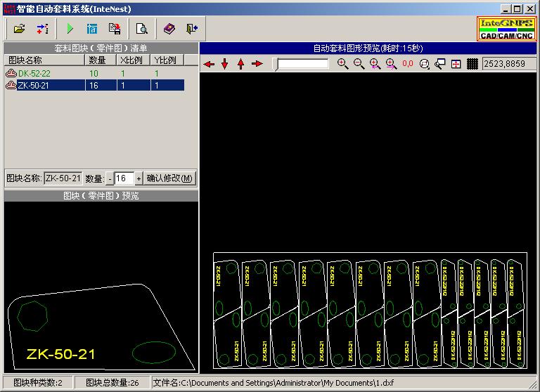Click the zoom out magnifier icon
The height and width of the screenshot is (392, 540).
pyautogui.click(x=359, y=64)
